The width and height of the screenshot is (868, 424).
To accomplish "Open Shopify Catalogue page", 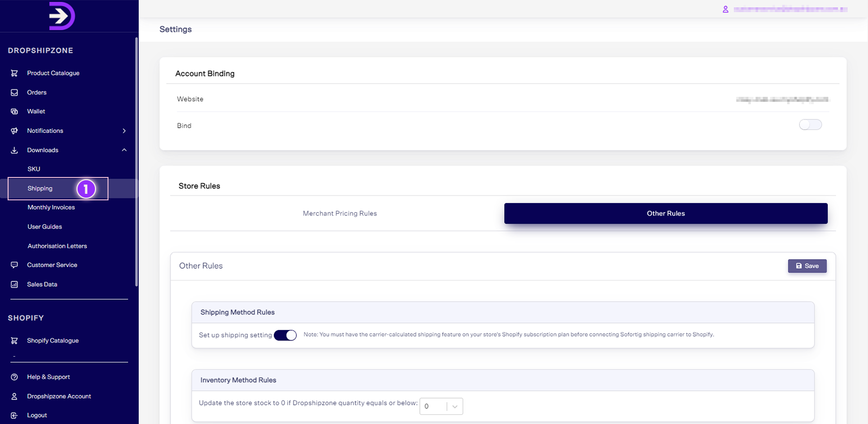I will (53, 340).
